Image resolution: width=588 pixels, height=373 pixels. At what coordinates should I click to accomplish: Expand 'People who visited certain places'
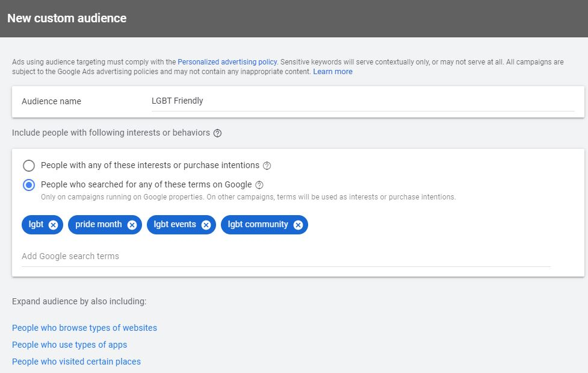76,362
